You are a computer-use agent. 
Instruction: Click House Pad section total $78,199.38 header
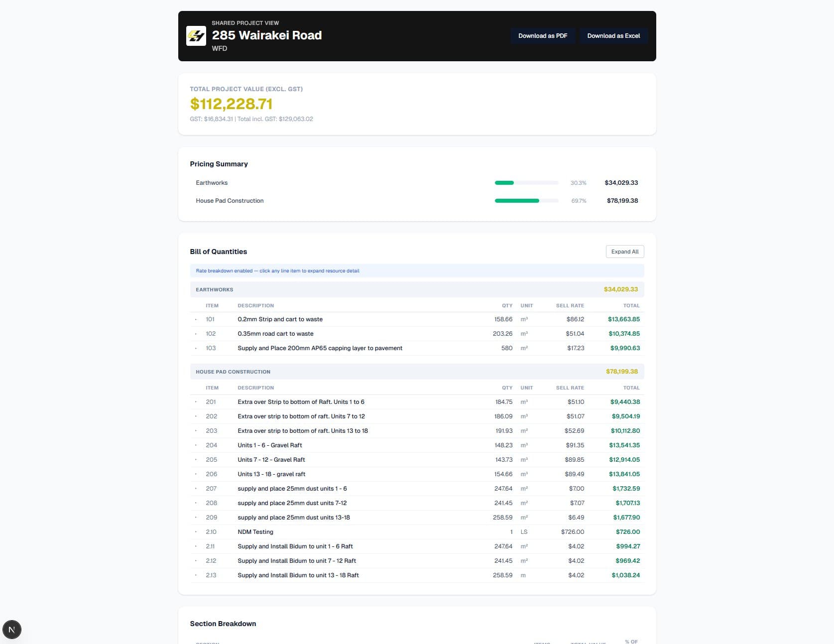pos(622,372)
